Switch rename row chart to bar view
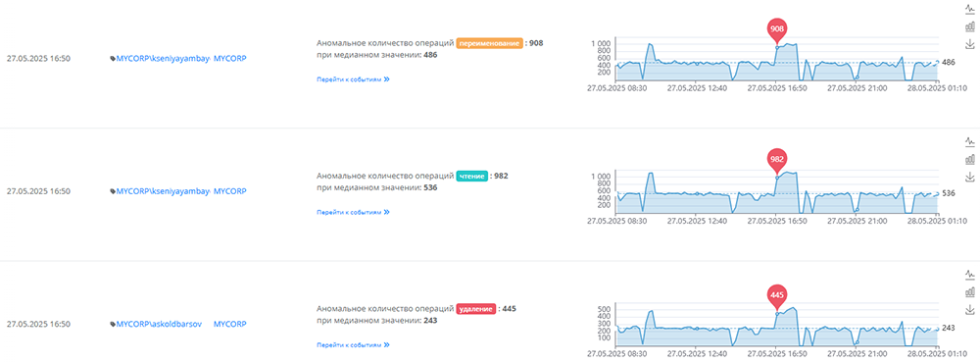Screen dimensions: 980x362 pyautogui.click(x=970, y=26)
